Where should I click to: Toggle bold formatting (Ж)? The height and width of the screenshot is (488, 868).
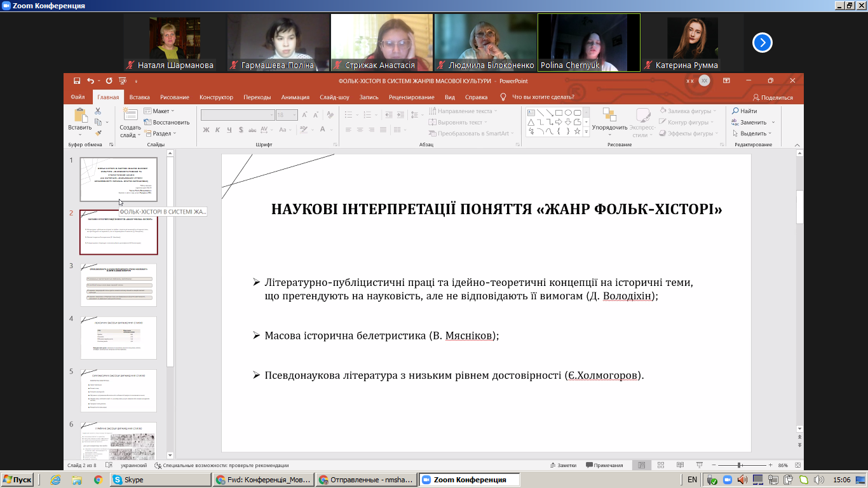click(x=206, y=130)
